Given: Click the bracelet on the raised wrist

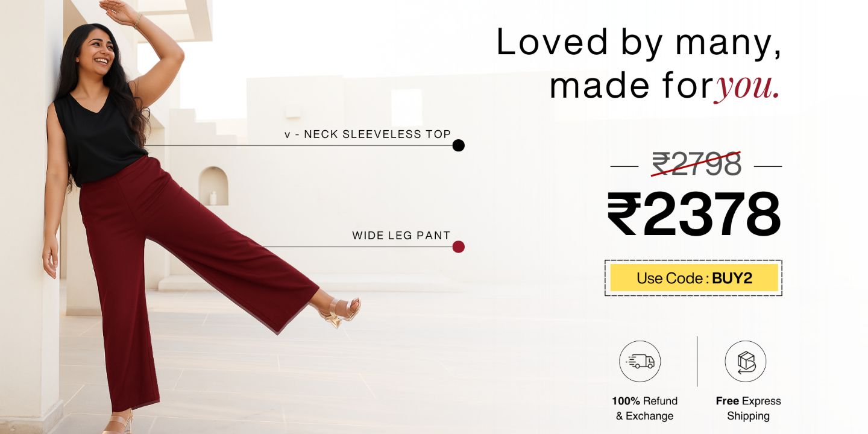Looking at the screenshot, I should pyautogui.click(x=138, y=22).
